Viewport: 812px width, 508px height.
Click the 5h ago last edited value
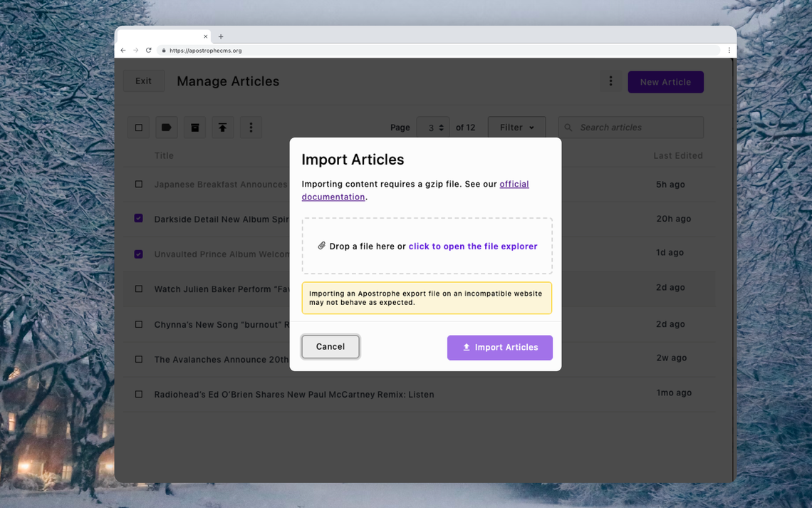click(x=671, y=185)
